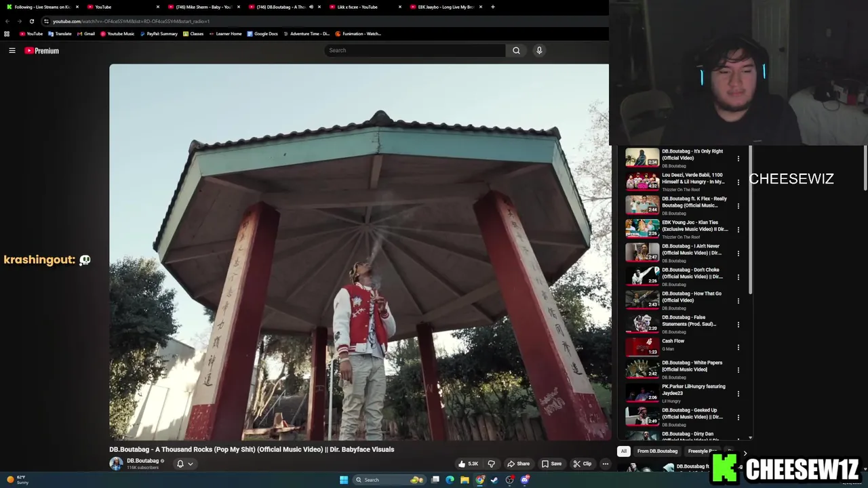This screenshot has width=868, height=488.
Task: Open browser apps grid in bookmarks bar
Action: 7,33
